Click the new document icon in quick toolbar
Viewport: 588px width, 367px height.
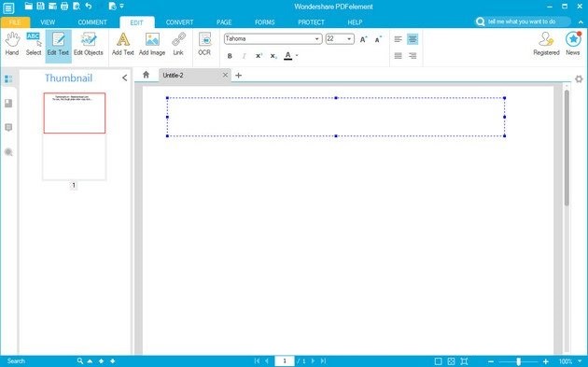(112, 6)
